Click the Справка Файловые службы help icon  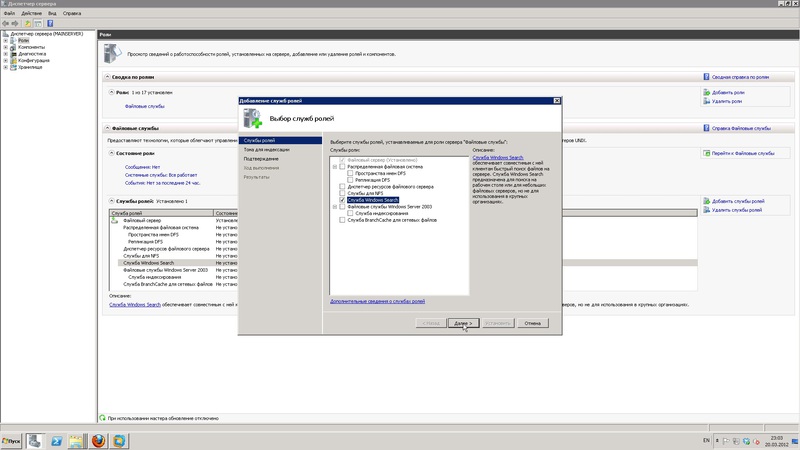pyautogui.click(x=707, y=128)
